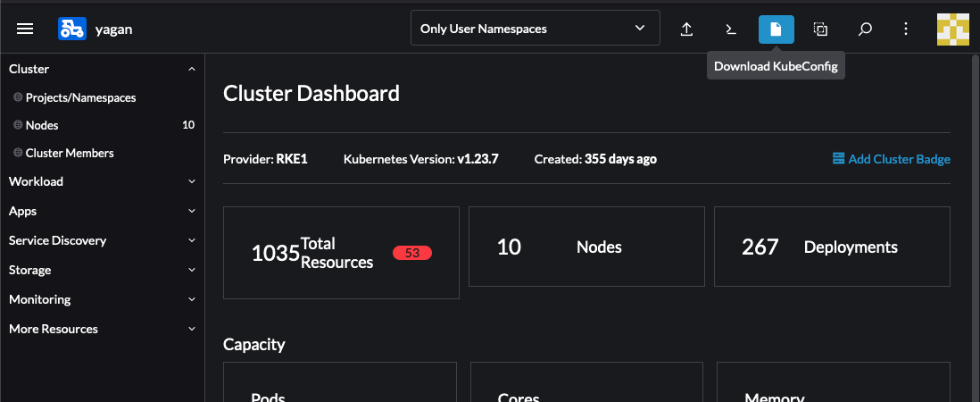Click the Add Cluster Badge link
The height and width of the screenshot is (402, 980).
click(x=891, y=159)
